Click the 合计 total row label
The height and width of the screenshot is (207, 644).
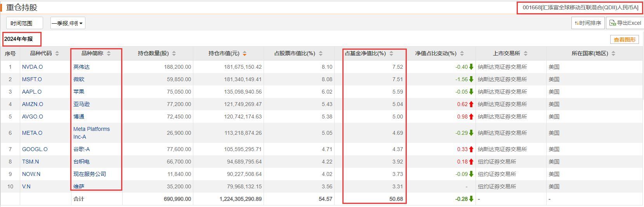pos(79,199)
